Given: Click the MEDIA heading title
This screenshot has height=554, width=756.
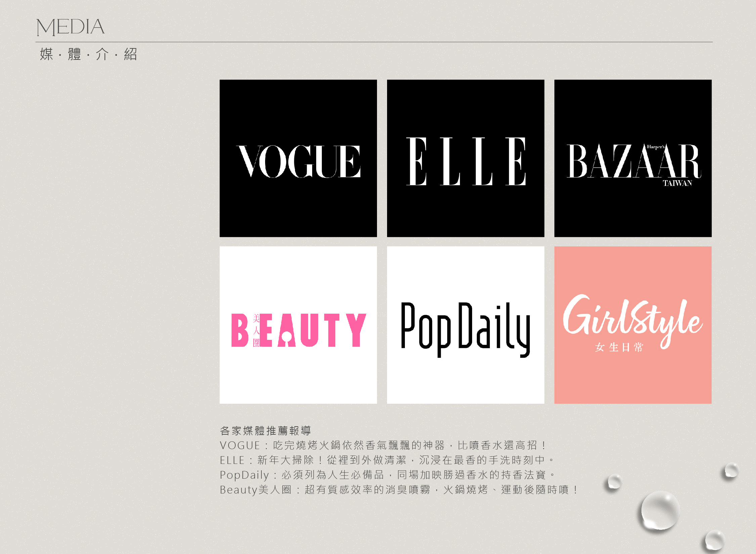Looking at the screenshot, I should pos(70,27).
